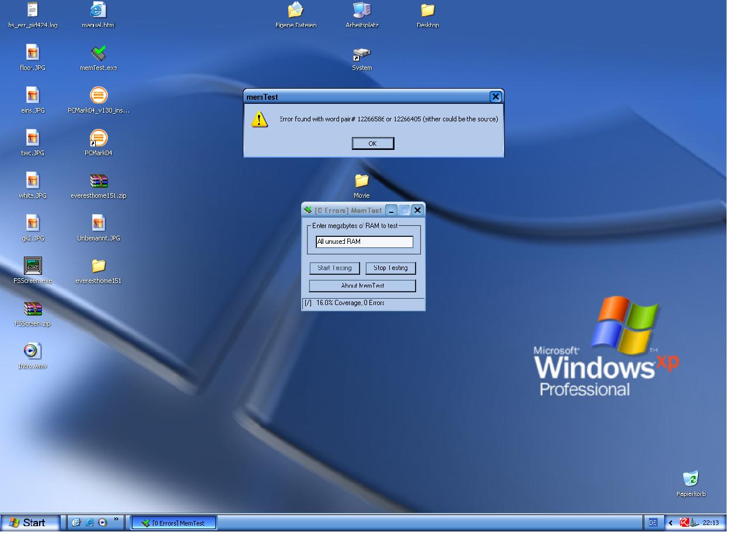Select floor.JPG desktop icon
Image resolution: width=747 pixels, height=560 pixels.
(x=33, y=58)
